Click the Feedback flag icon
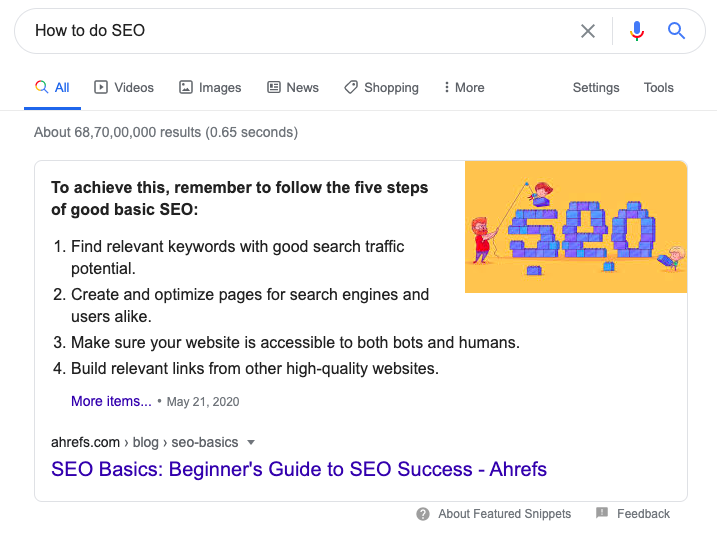 pos(602,513)
